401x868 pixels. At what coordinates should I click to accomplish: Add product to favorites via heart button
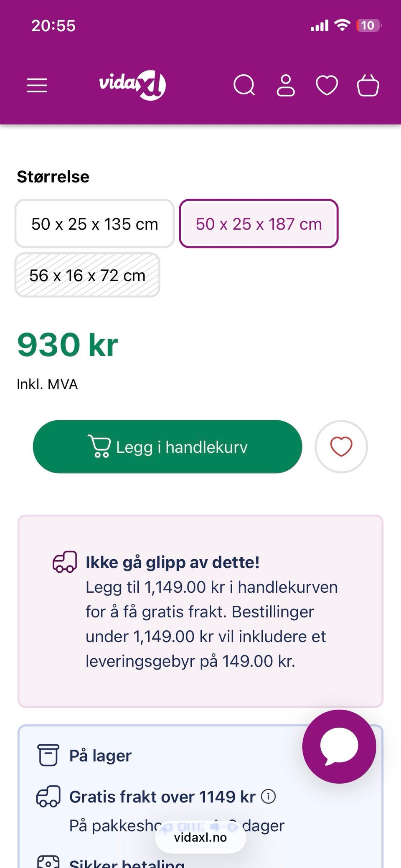[341, 447]
